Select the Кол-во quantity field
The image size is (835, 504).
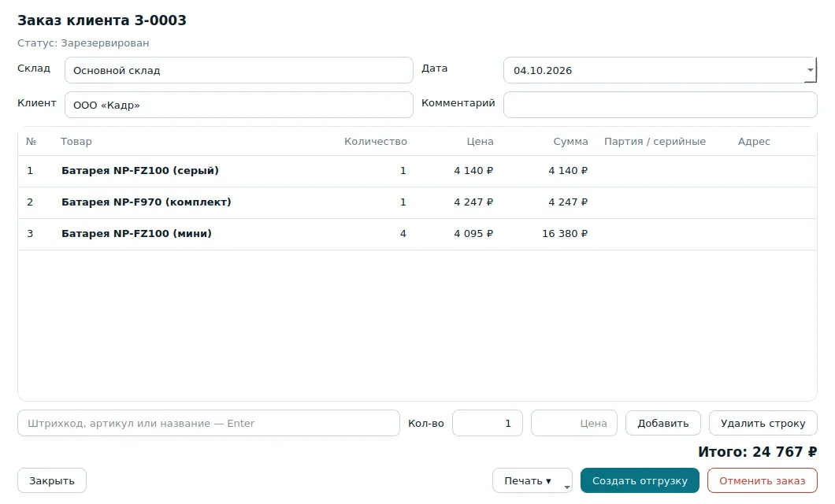tap(488, 423)
